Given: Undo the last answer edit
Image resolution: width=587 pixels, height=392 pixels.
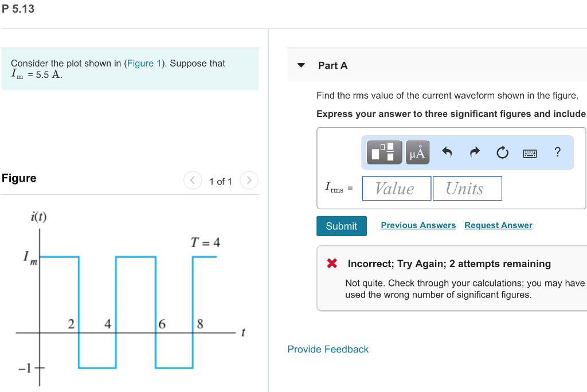Looking at the screenshot, I should [446, 152].
